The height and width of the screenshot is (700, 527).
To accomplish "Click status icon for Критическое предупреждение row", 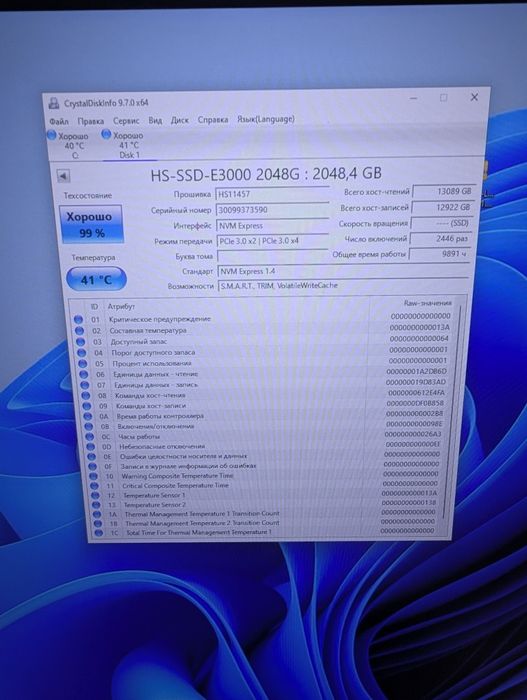I will pyautogui.click(x=78, y=319).
